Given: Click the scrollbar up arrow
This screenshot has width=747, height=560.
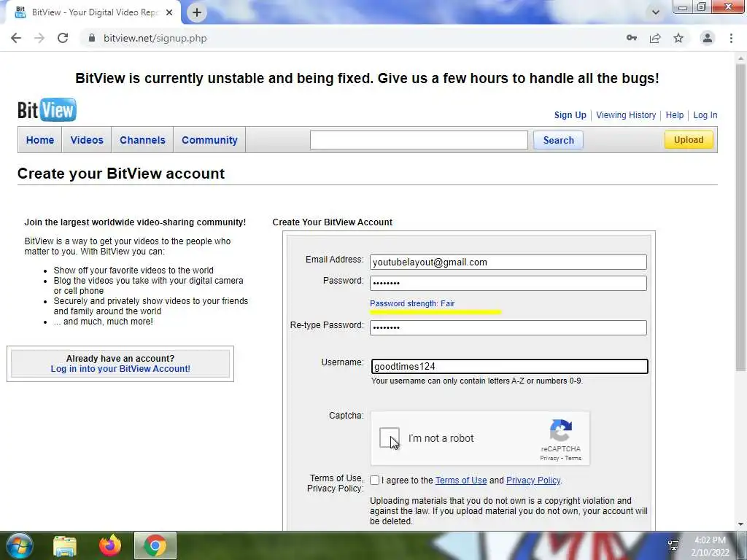Looking at the screenshot, I should point(740,57).
